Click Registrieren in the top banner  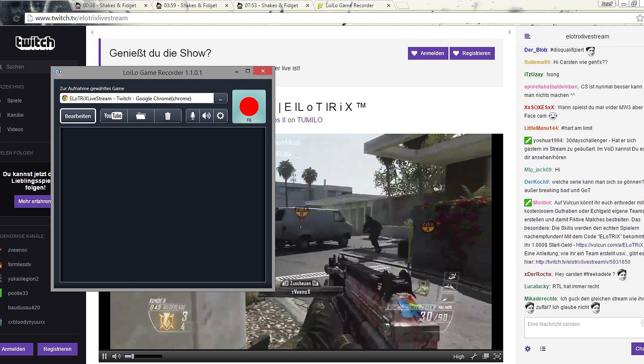point(472,53)
